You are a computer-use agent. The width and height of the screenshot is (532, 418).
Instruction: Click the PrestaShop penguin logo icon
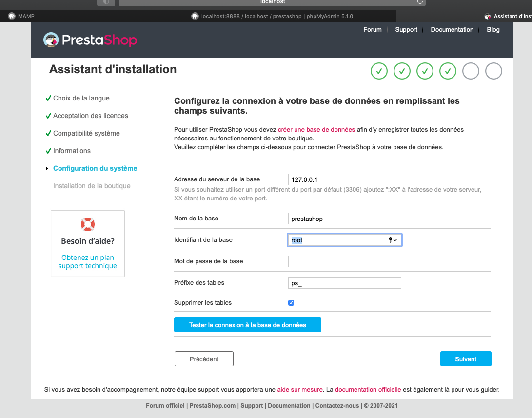[x=51, y=40]
